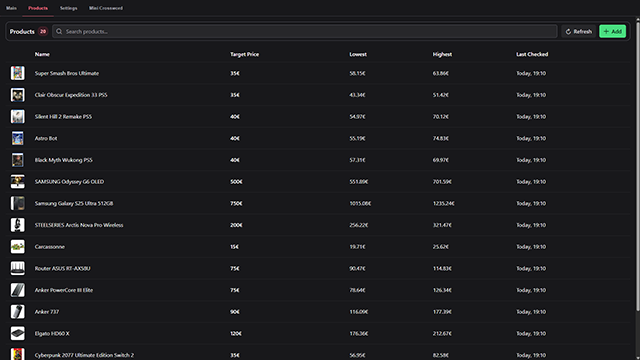Viewport: 640px width, 360px height.
Task: Select the Anker PowerCore III Elite name
Action: (64, 290)
